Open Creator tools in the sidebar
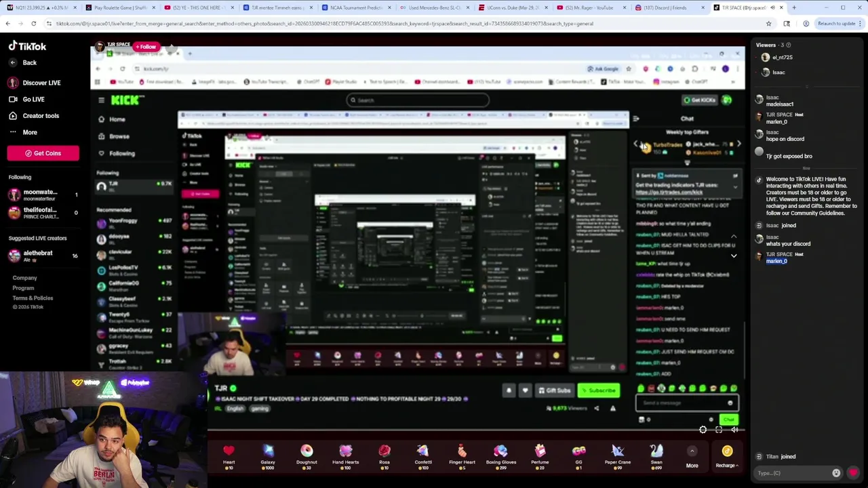This screenshot has width=868, height=488. [34, 116]
